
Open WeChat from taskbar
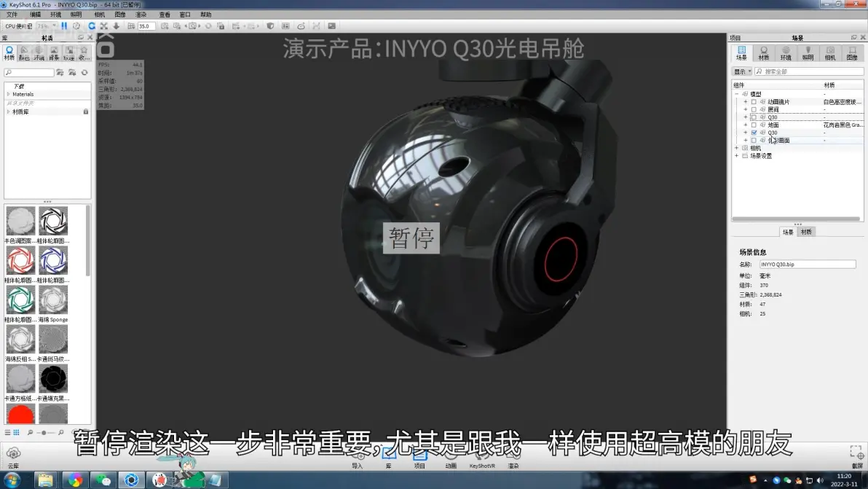click(103, 480)
